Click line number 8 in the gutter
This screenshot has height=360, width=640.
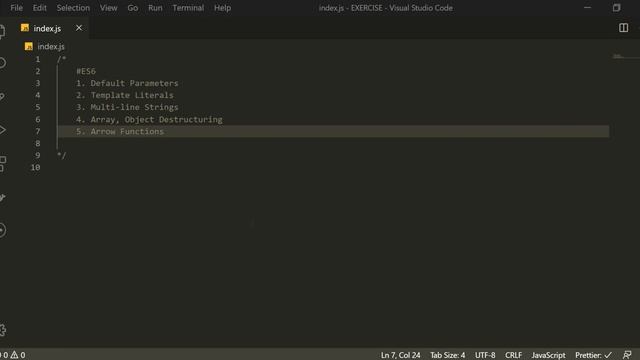click(38, 143)
